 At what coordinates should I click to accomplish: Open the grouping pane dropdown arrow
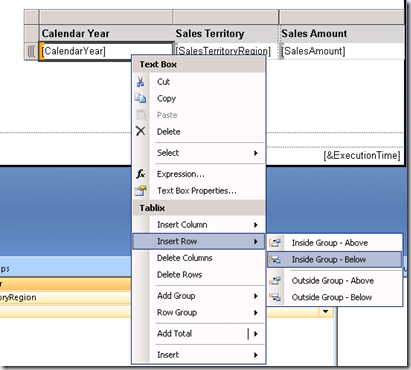(x=326, y=312)
